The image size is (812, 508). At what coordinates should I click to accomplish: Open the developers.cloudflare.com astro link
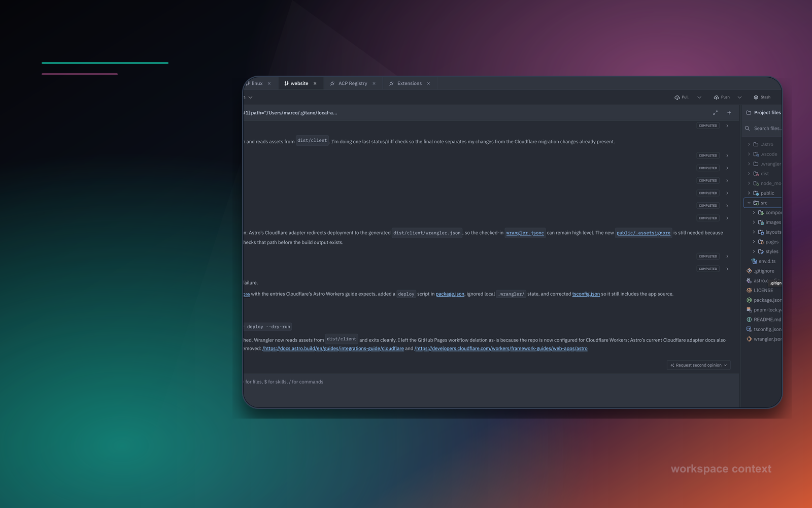point(501,348)
